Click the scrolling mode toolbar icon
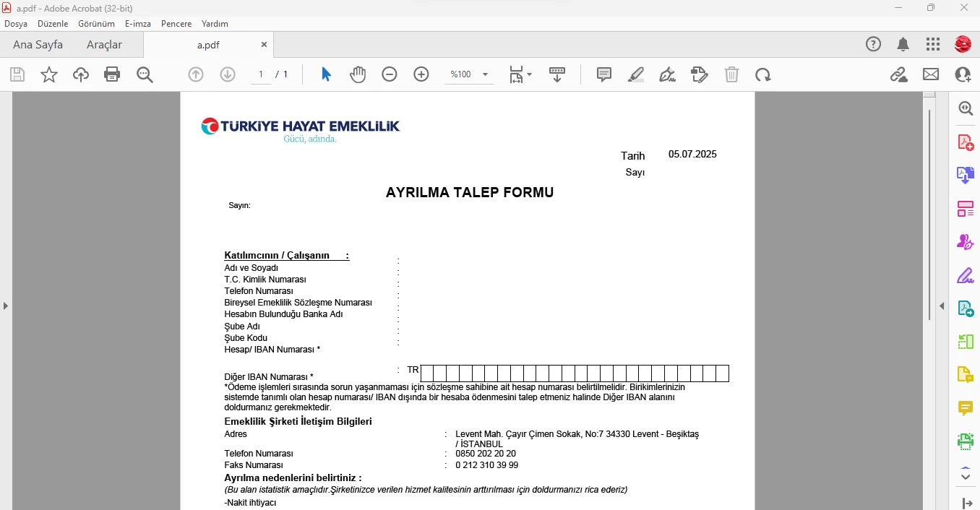 tap(557, 74)
